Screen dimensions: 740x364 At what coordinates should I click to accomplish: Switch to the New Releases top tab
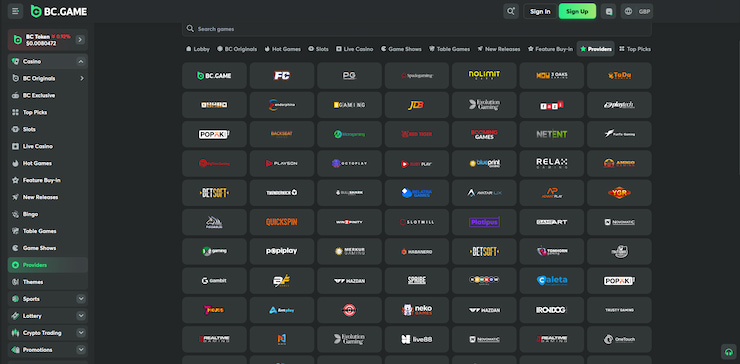[498, 49]
